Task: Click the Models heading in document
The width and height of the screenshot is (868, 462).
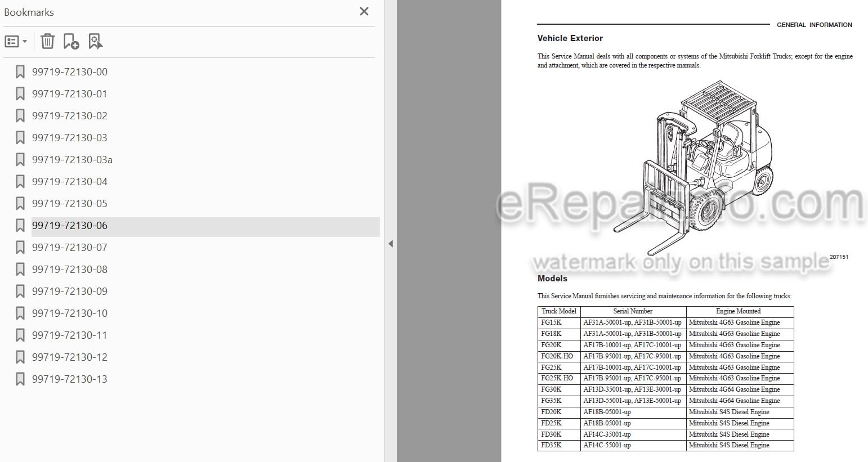Action: click(x=552, y=279)
